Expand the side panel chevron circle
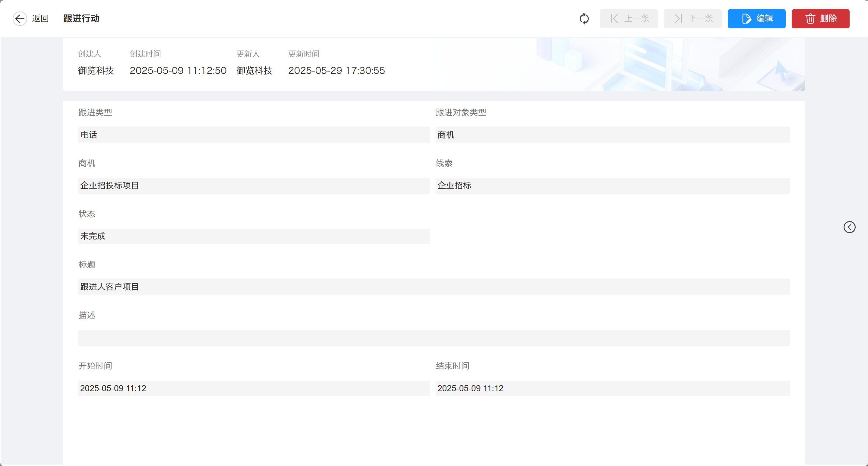 850,227
